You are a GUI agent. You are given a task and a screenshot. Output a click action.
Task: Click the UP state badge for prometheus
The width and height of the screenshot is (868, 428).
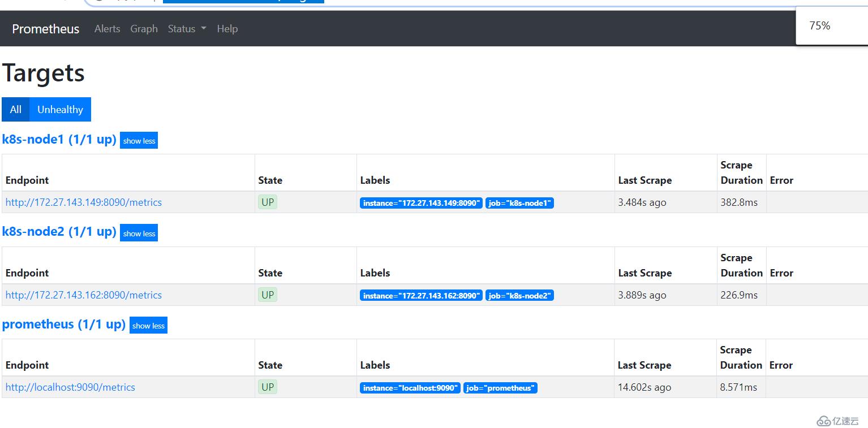(268, 387)
